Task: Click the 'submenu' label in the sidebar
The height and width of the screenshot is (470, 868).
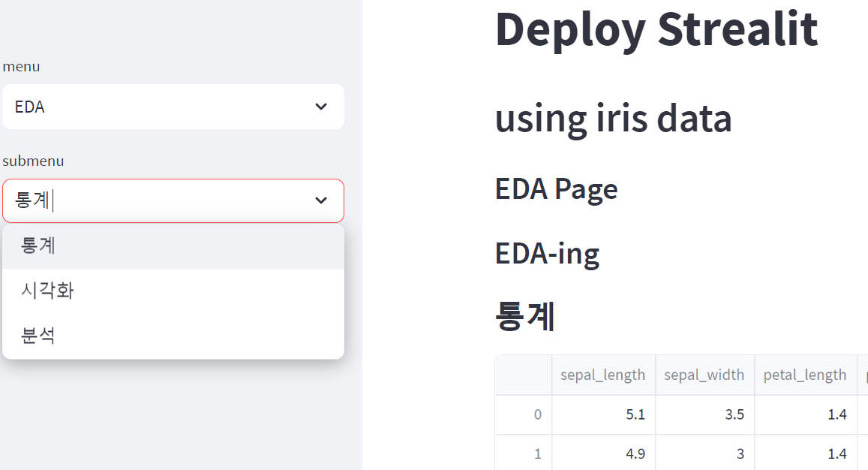Action: coord(33,161)
